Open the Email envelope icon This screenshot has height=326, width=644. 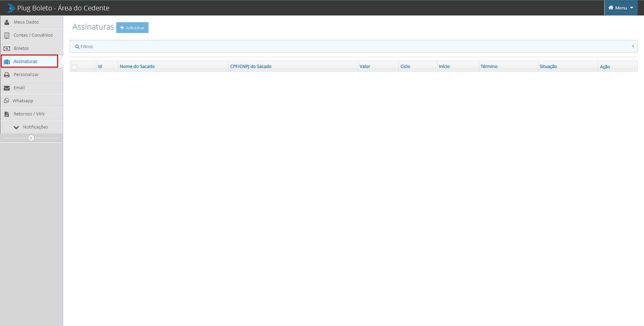point(7,88)
